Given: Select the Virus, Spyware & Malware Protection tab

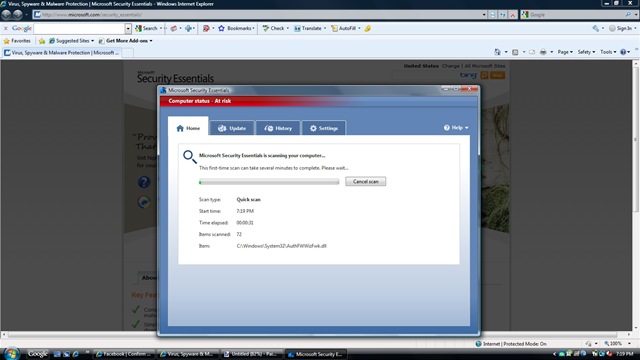Looking at the screenshot, I should coord(61,53).
